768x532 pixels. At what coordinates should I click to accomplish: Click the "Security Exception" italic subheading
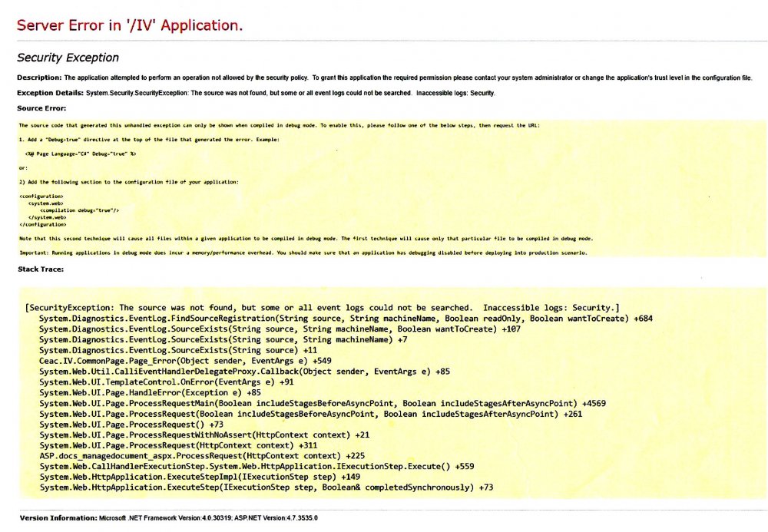click(x=68, y=58)
